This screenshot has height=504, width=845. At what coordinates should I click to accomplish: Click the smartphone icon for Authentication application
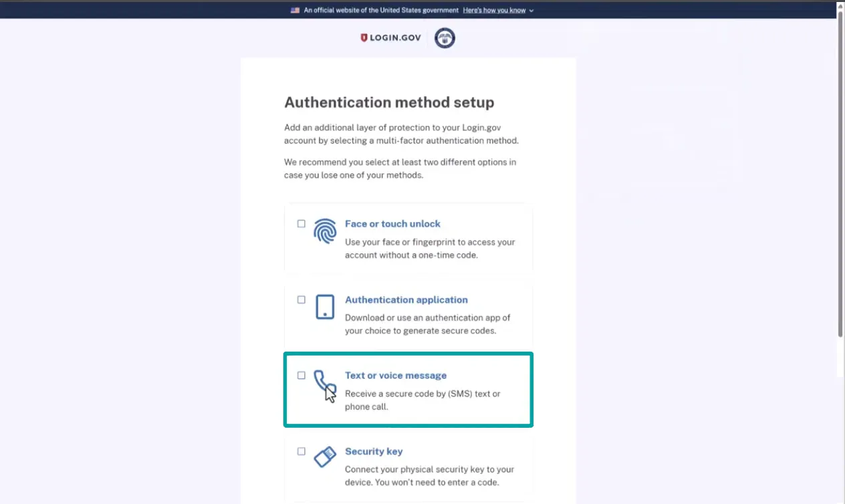(325, 307)
